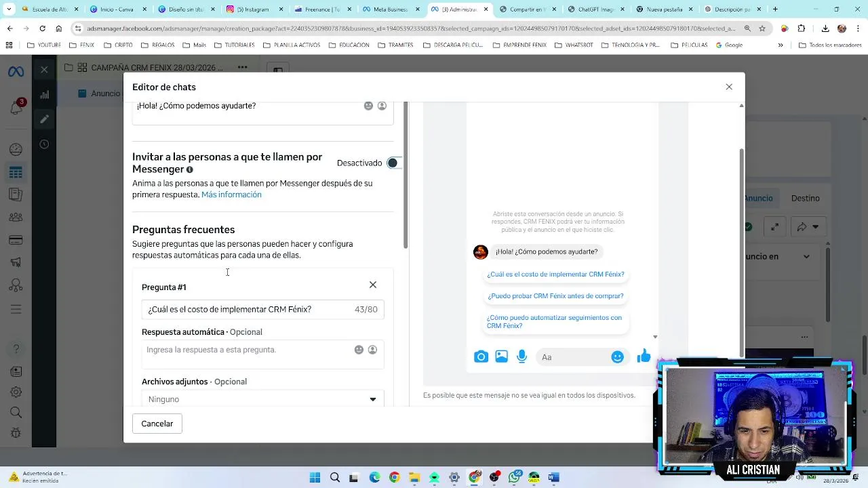The height and width of the screenshot is (488, 868).
Task: Expand the hidden bookmarks chevron
Action: pos(781,45)
